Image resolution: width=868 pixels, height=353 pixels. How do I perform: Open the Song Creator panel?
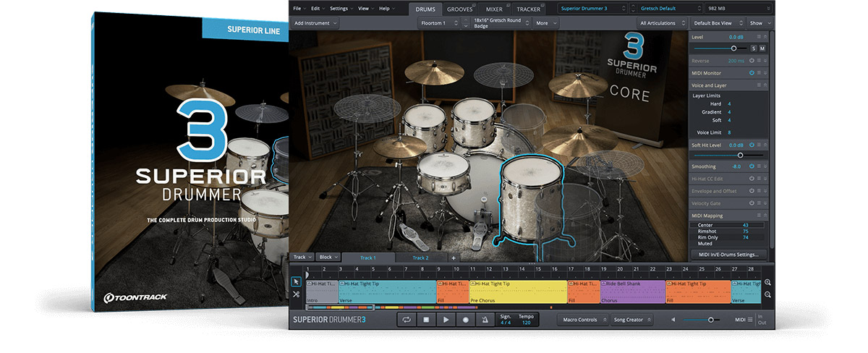631,320
